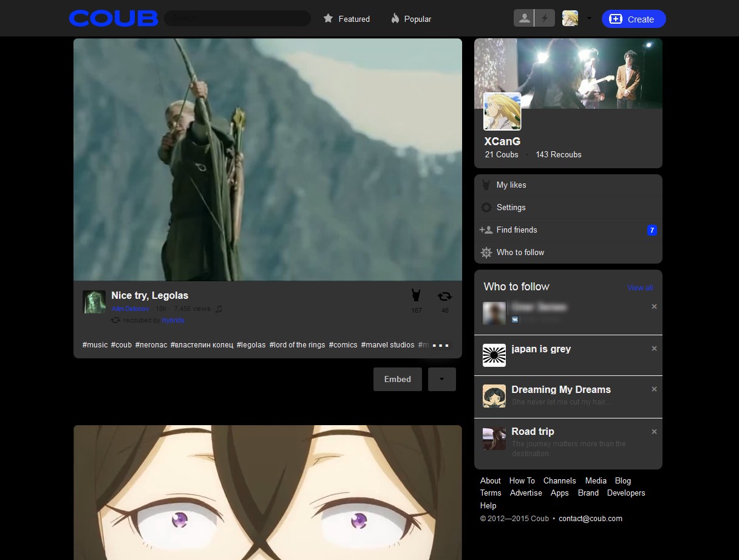
Task: Click the Popular flame icon
Action: click(395, 18)
